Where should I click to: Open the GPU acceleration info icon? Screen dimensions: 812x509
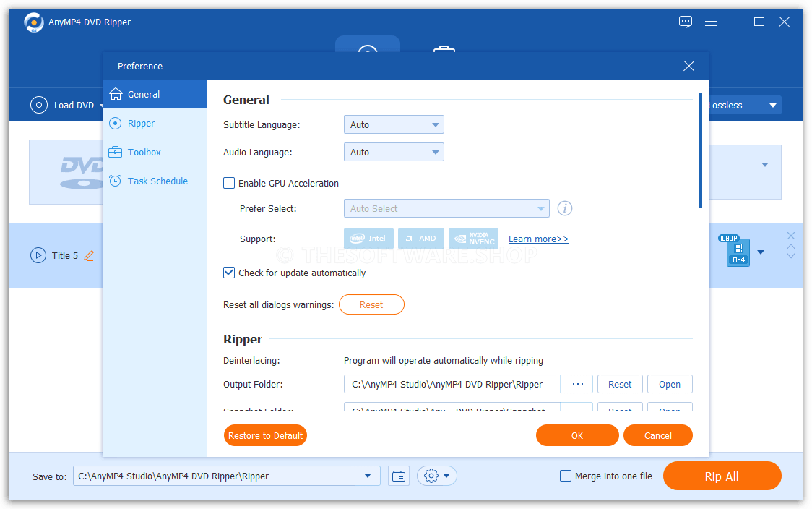coord(564,208)
